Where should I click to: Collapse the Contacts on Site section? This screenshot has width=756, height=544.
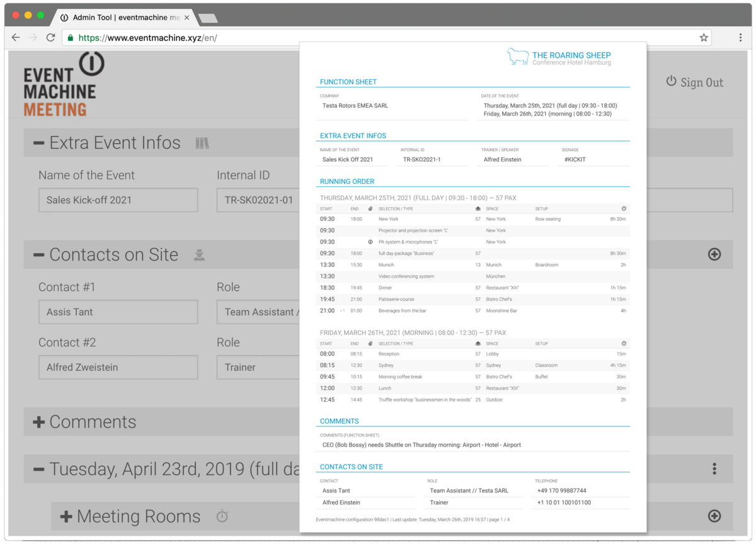(x=39, y=255)
